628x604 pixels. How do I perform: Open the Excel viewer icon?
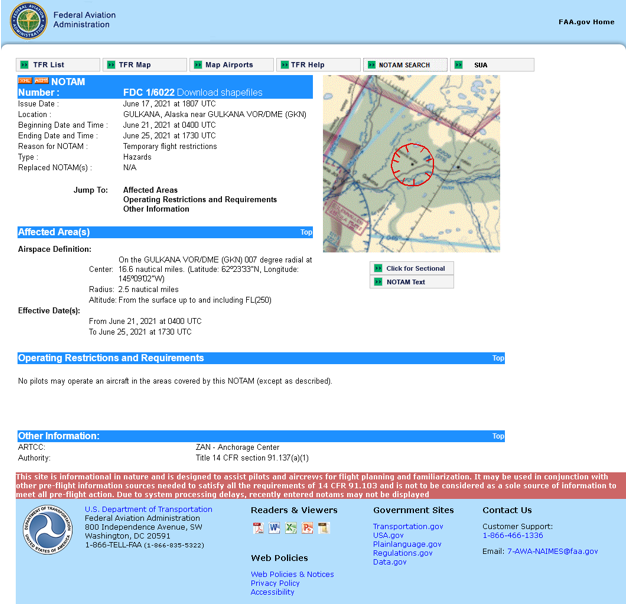(x=290, y=528)
